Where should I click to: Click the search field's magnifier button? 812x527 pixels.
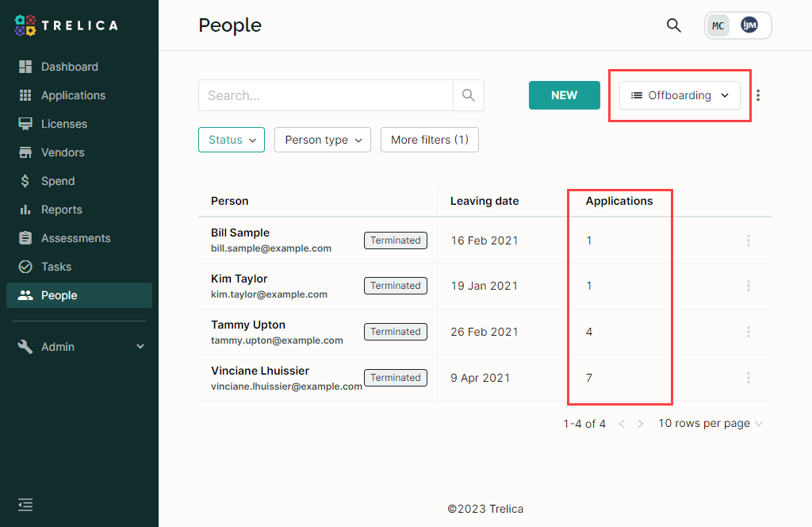[x=469, y=95]
